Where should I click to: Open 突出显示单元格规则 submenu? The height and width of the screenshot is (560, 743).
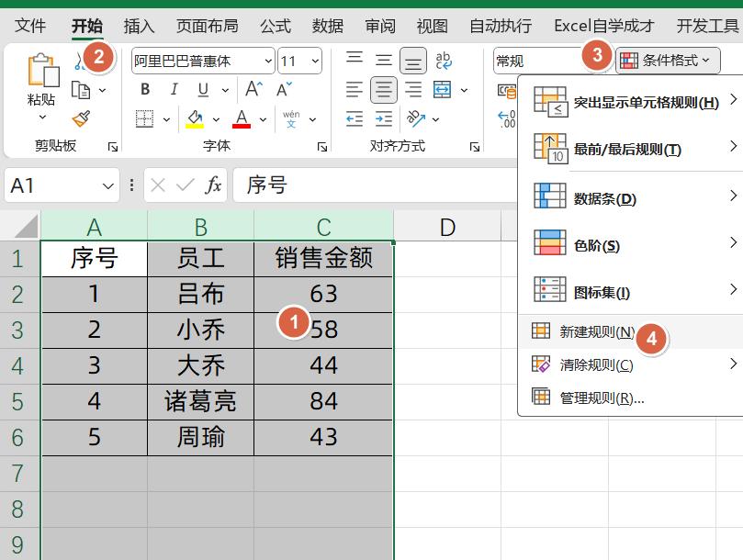(x=630, y=102)
